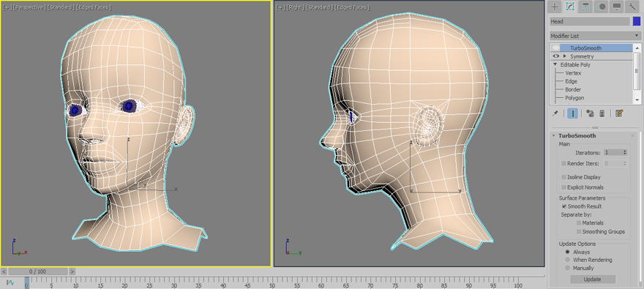Enable Isoline Display checkbox

[x=564, y=177]
